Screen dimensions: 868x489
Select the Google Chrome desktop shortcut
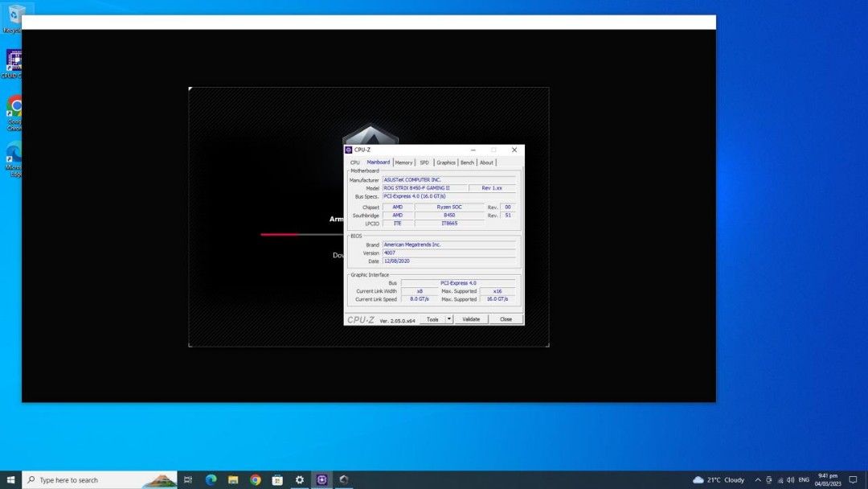click(14, 113)
